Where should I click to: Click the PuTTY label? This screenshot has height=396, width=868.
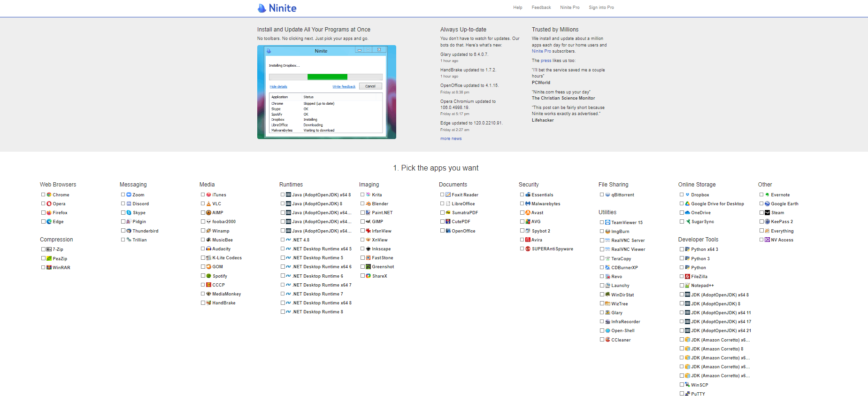[x=698, y=394]
